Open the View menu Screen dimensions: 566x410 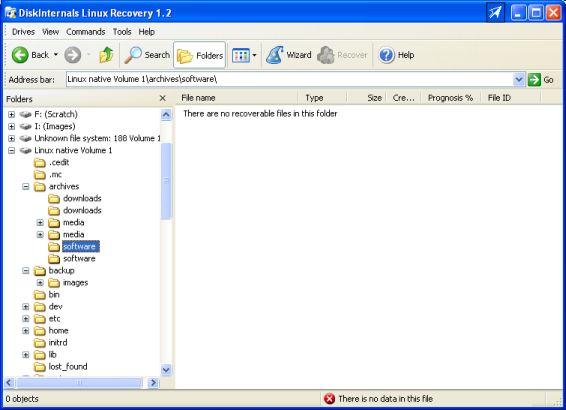(x=51, y=32)
